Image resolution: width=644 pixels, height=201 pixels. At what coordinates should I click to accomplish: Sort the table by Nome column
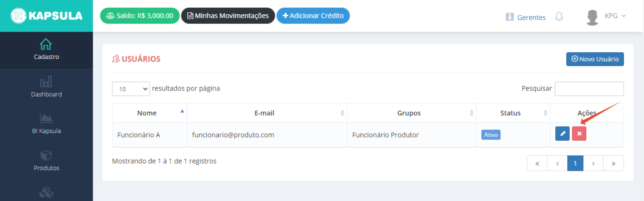[150, 113]
